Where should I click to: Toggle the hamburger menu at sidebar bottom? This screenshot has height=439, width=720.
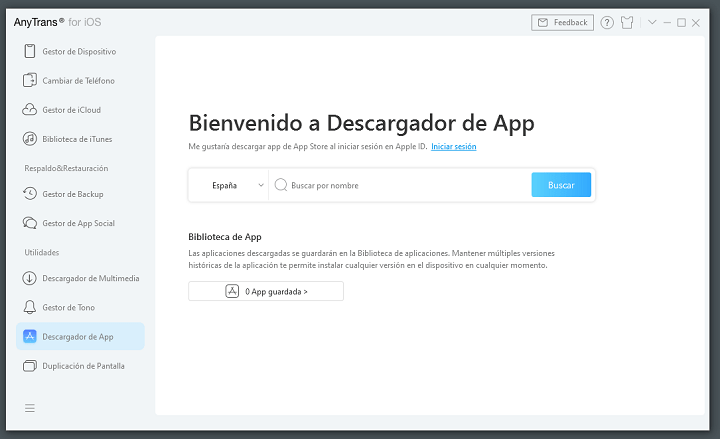pos(30,408)
